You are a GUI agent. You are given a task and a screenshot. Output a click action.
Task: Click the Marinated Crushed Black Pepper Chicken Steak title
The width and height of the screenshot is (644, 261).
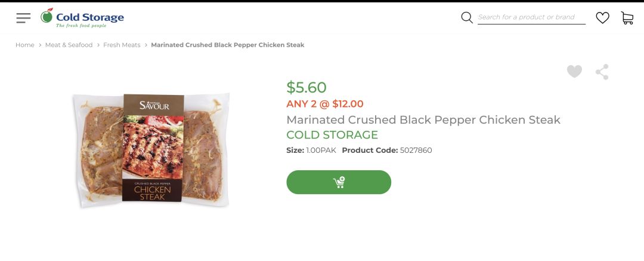pos(423,119)
